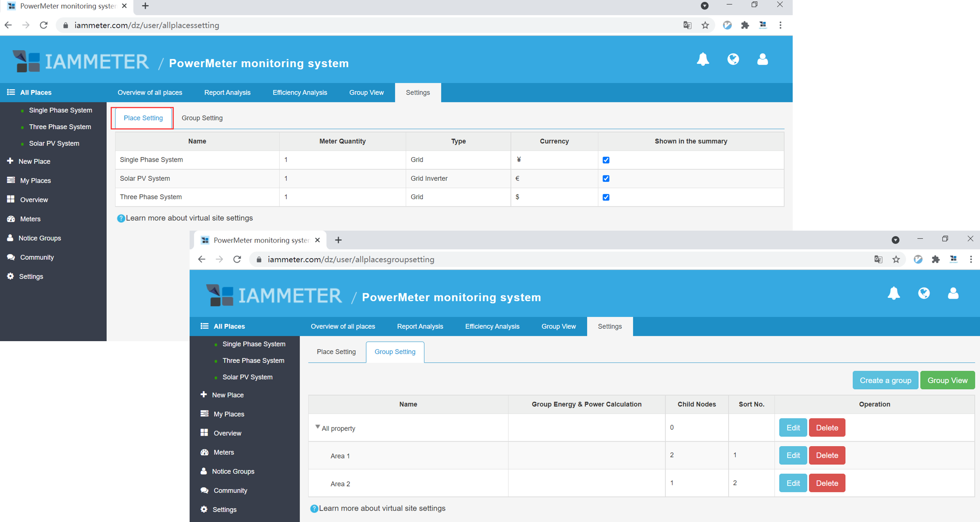Click the Create a group button
The height and width of the screenshot is (522, 980).
tap(885, 380)
